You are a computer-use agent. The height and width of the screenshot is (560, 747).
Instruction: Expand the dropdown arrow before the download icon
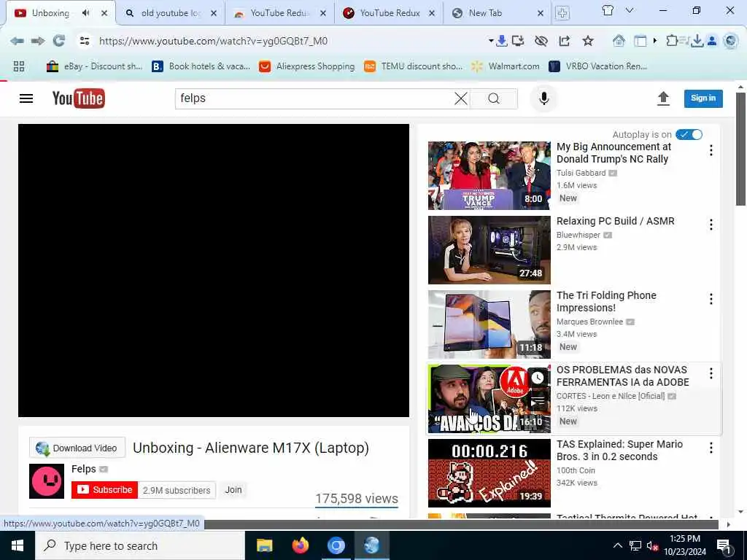491,41
